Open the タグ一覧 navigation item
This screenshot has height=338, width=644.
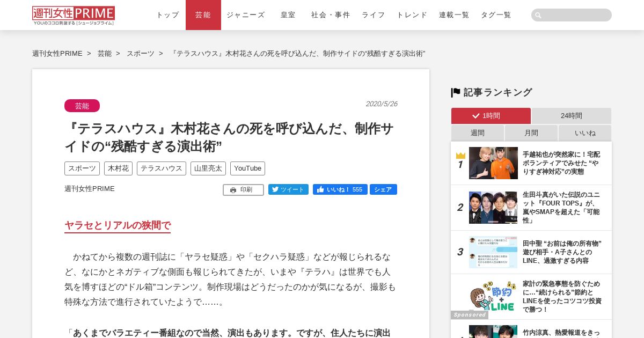pos(496,15)
